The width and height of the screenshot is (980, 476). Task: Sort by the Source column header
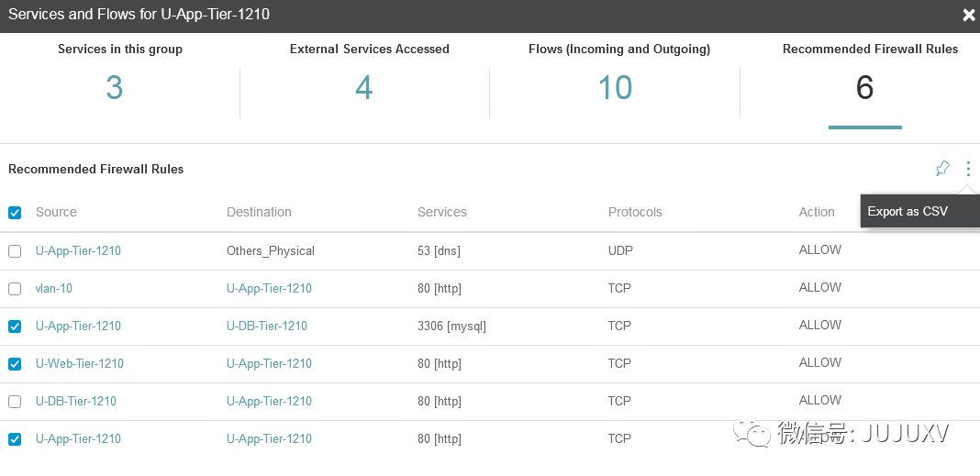[x=56, y=212]
